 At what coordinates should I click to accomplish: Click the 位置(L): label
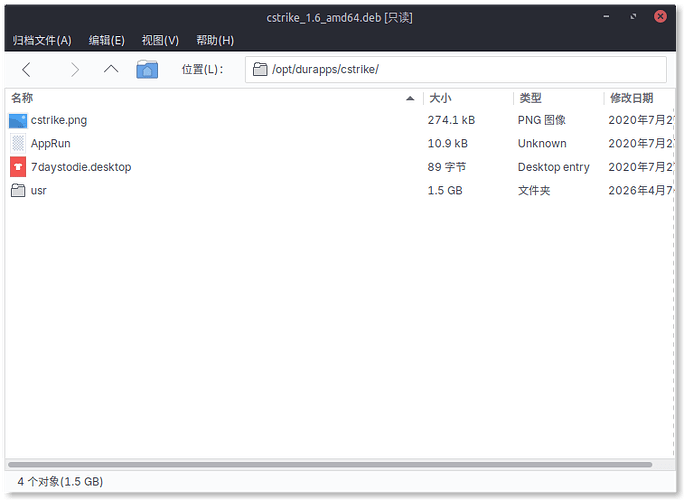tap(202, 69)
